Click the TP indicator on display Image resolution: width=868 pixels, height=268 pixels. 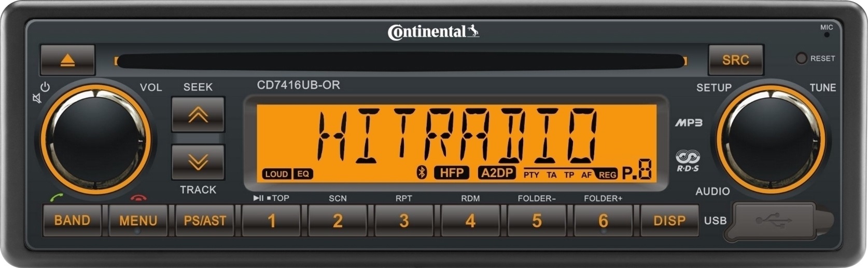click(569, 175)
